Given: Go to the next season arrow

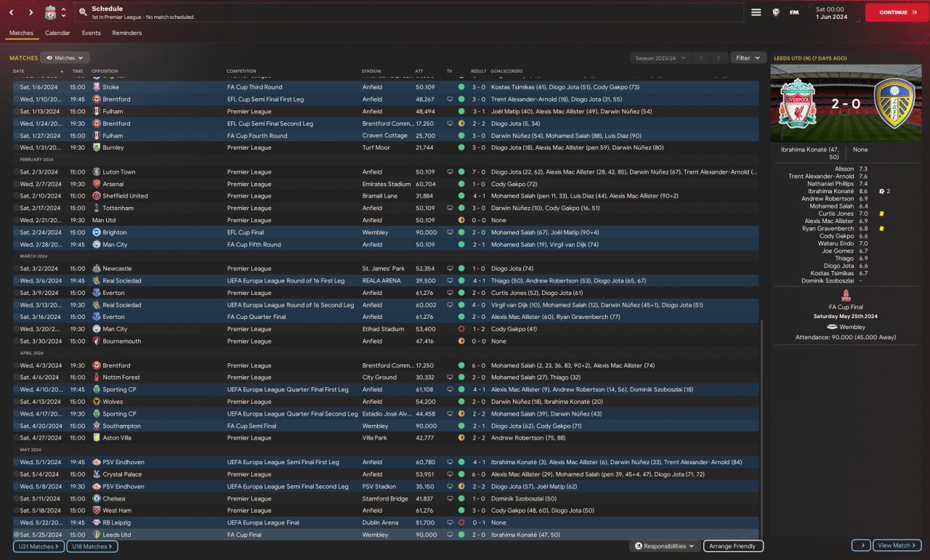Looking at the screenshot, I should (x=719, y=58).
